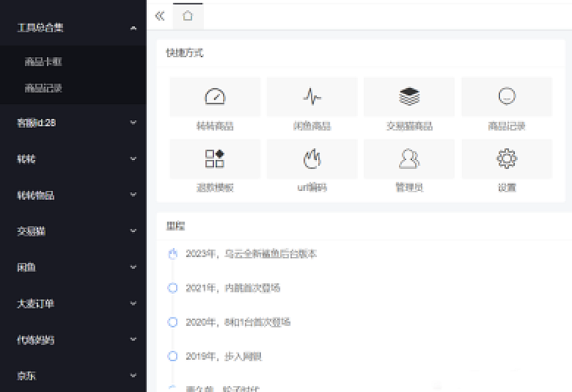
Task: Expand the 京东 sidebar section
Action: [73, 376]
